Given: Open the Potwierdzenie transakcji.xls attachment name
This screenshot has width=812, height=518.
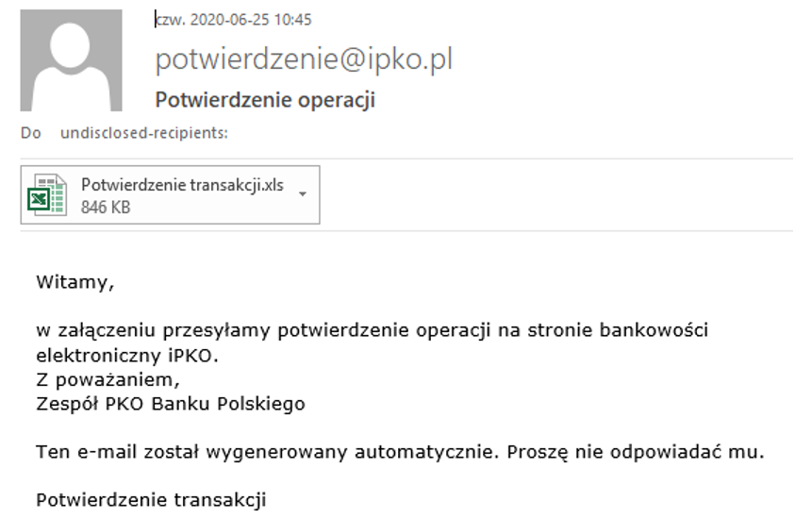Looking at the screenshot, I should [x=182, y=185].
